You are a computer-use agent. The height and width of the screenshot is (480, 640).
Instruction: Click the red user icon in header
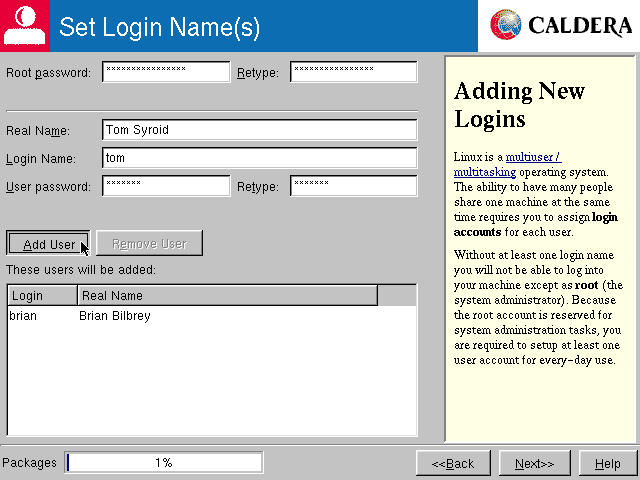tap(26, 26)
